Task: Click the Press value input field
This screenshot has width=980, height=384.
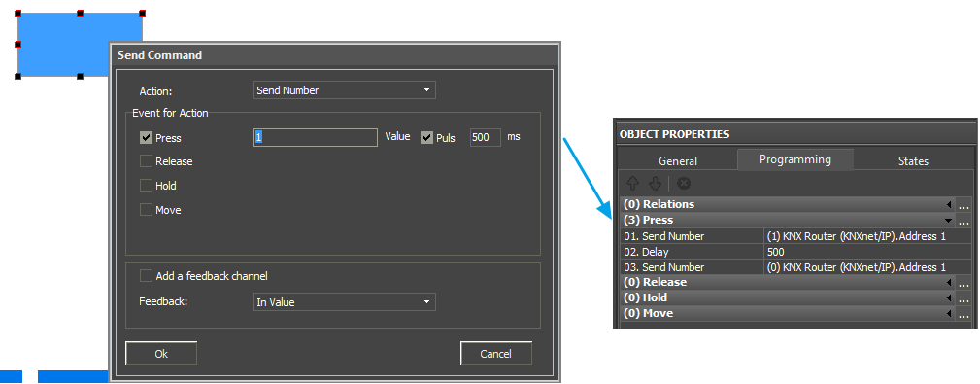Action: (316, 138)
